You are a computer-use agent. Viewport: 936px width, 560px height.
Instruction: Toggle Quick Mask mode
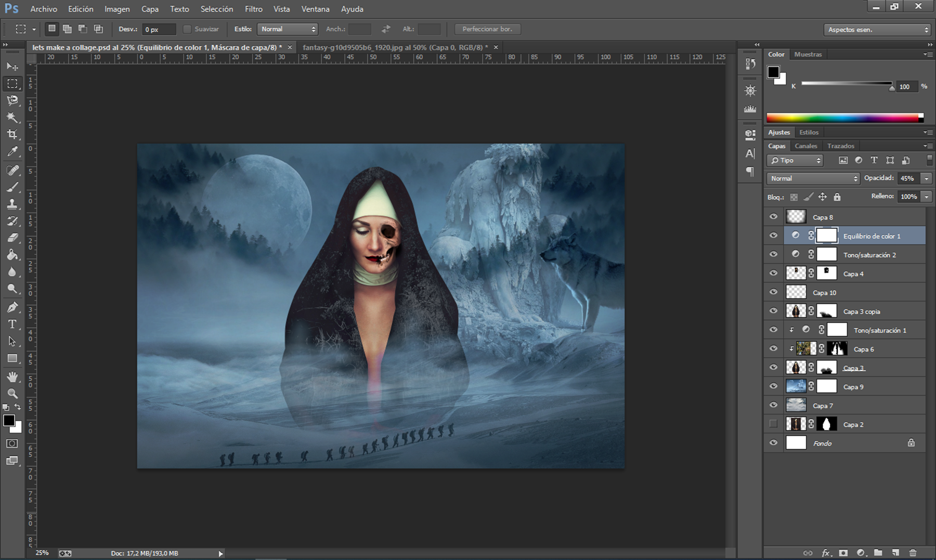tap(12, 444)
